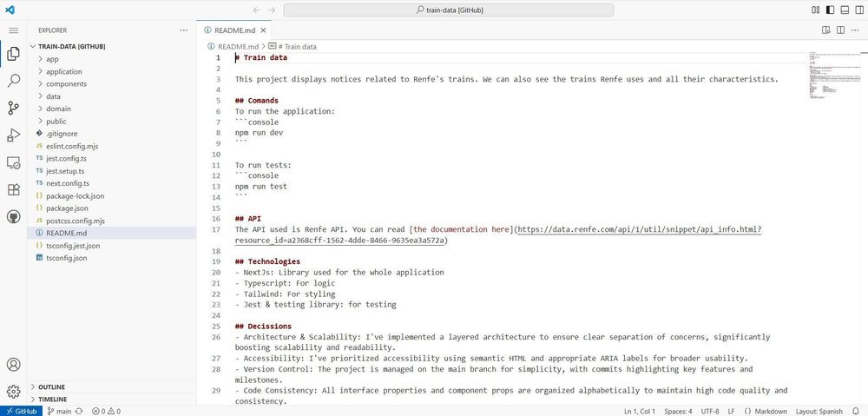Select README.md in the explorer

point(111,234)
